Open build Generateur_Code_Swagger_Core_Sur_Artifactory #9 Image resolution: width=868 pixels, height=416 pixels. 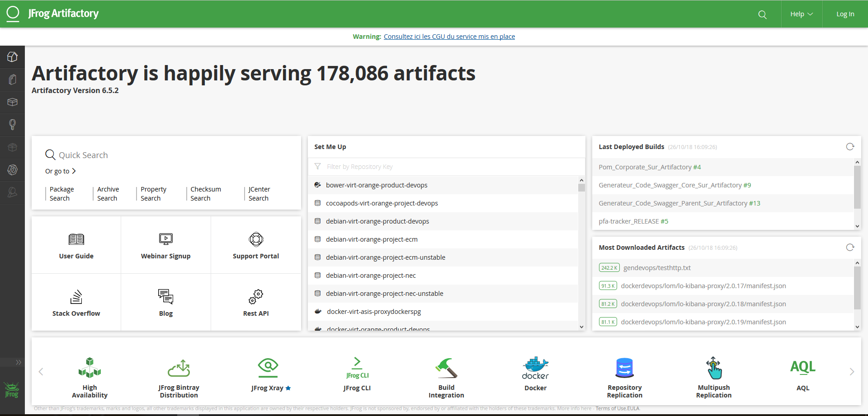(723, 185)
